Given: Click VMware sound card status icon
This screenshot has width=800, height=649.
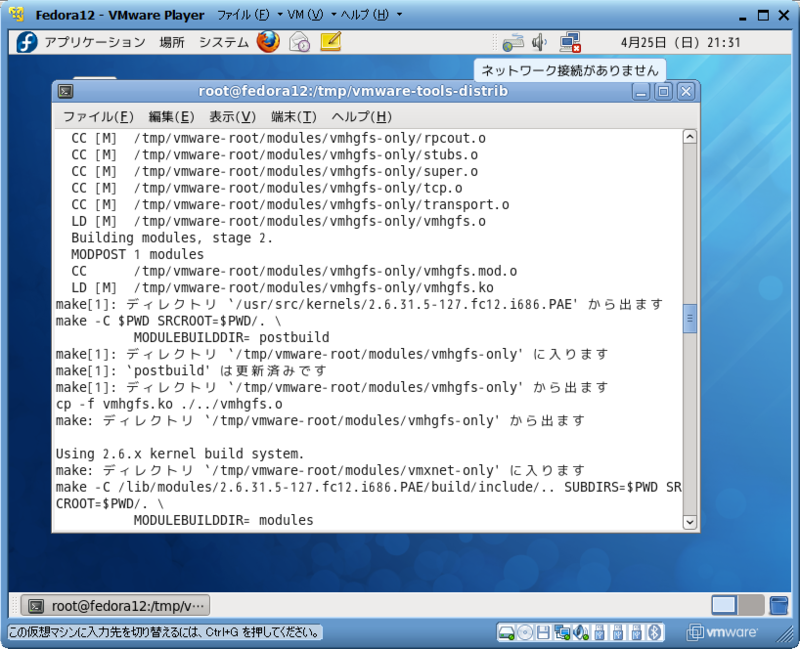Looking at the screenshot, I should (581, 633).
